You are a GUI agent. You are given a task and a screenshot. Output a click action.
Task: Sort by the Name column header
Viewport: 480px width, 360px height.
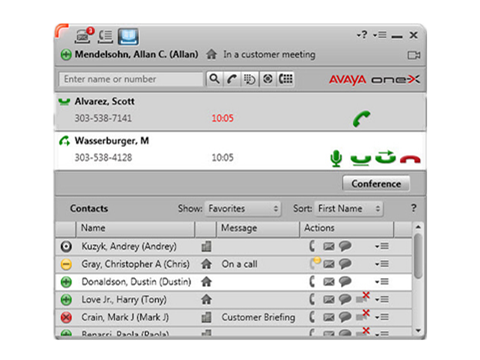[x=135, y=228]
